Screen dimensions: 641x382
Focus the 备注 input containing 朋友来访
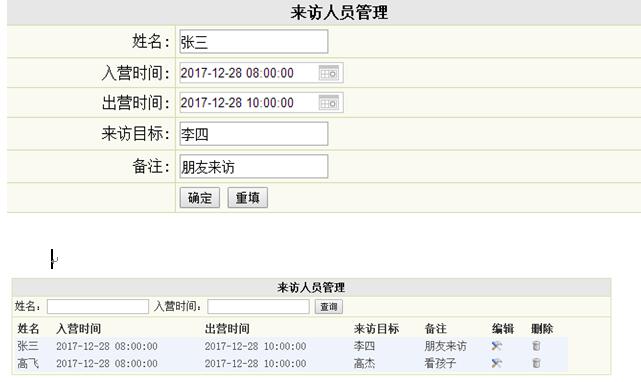tap(254, 166)
